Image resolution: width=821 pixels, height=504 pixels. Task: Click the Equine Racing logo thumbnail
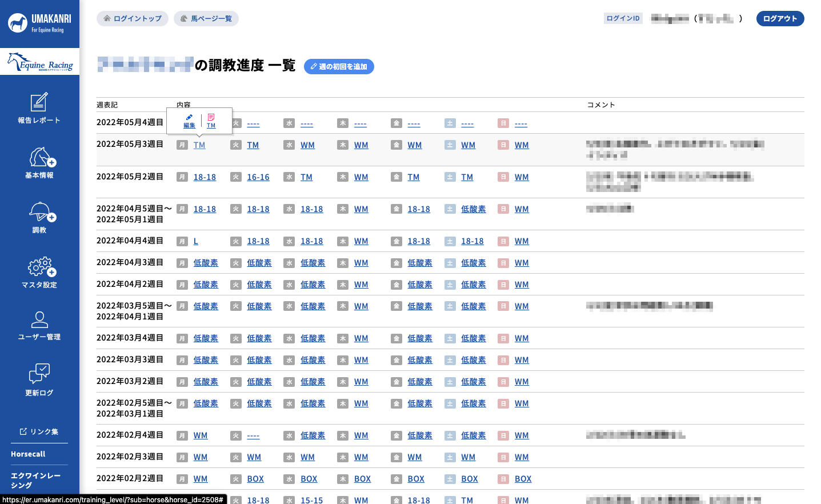[40, 62]
